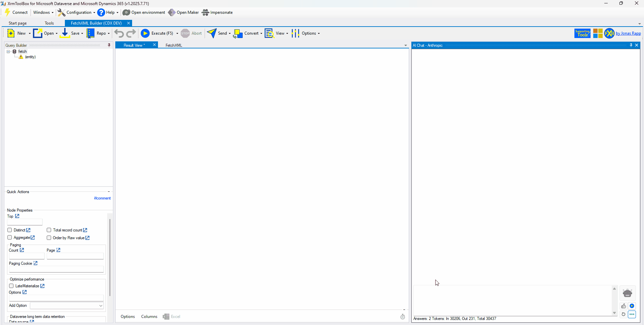The height and width of the screenshot is (325, 644).
Task: Open the Help menu
Action: pos(108,12)
